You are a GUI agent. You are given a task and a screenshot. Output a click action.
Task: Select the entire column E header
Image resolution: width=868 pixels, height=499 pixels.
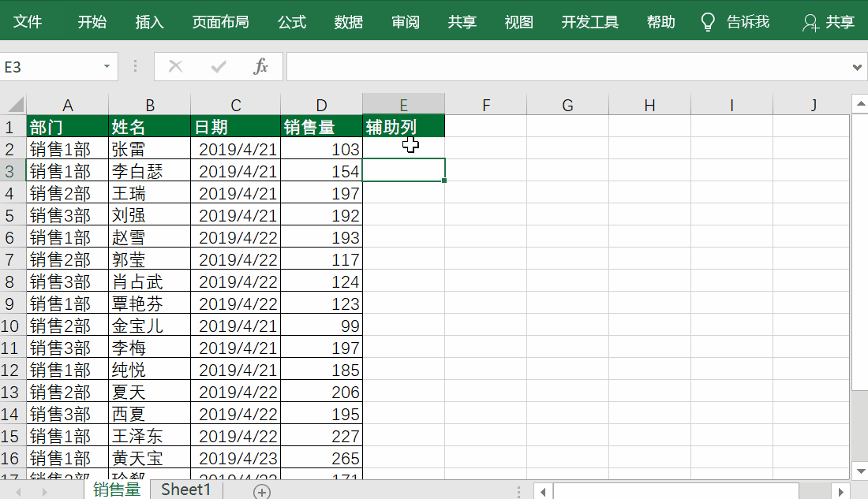pos(403,104)
